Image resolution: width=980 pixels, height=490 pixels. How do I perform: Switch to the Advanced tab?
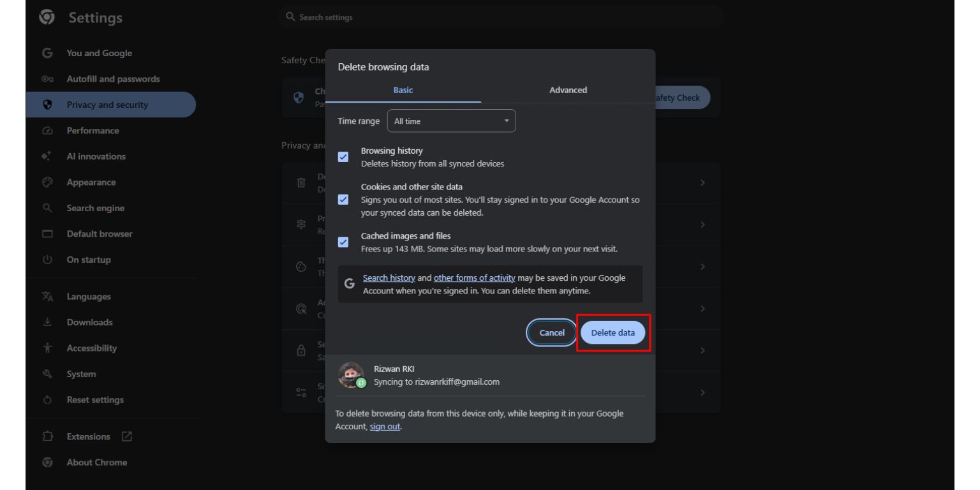pos(568,90)
